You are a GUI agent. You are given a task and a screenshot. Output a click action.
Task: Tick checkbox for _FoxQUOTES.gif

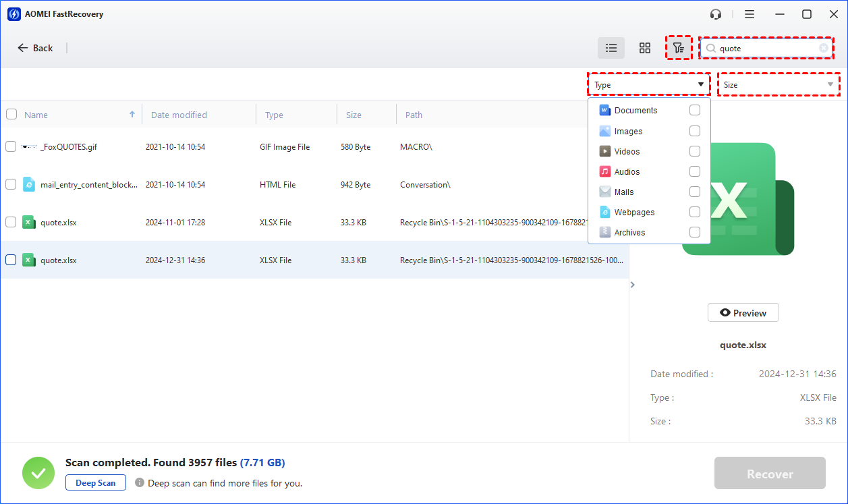click(11, 146)
